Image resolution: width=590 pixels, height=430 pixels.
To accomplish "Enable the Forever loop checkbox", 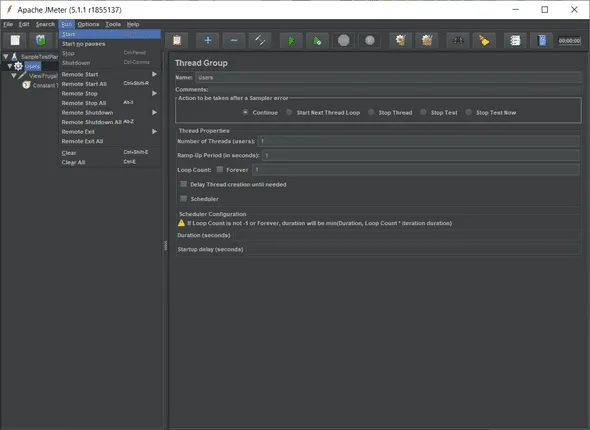I will pos(220,169).
